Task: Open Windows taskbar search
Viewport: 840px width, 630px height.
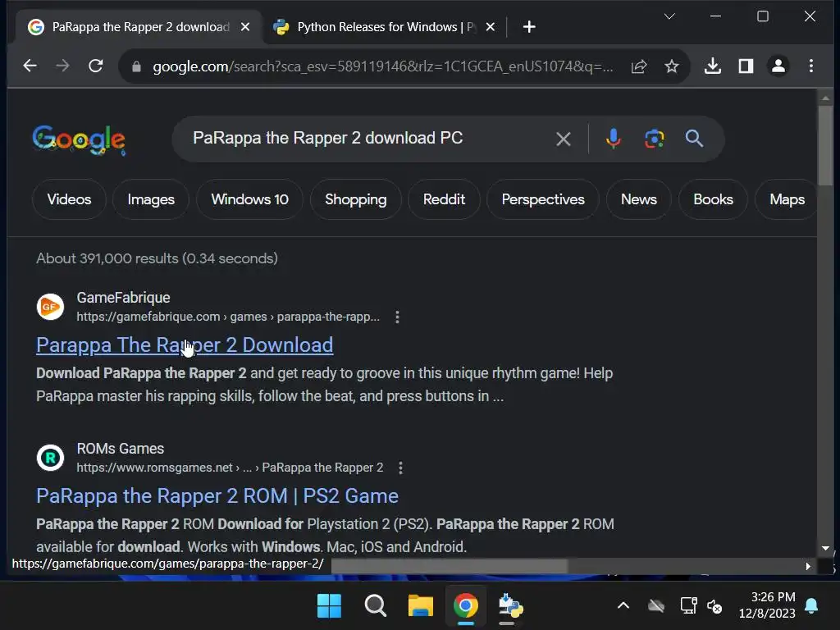Action: 375,606
